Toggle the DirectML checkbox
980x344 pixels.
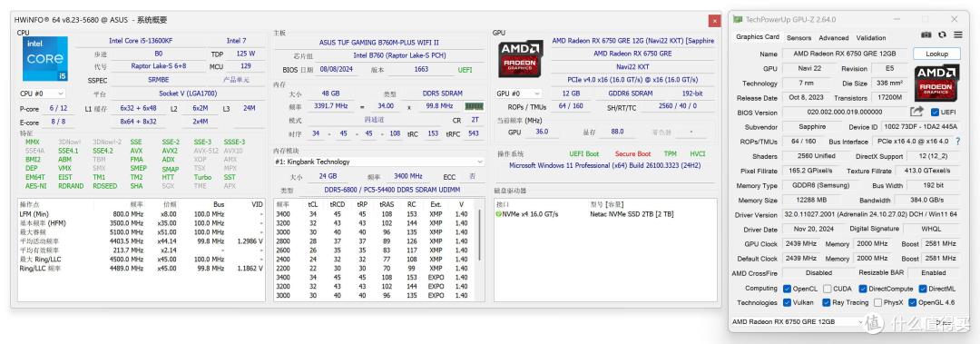click(x=923, y=289)
